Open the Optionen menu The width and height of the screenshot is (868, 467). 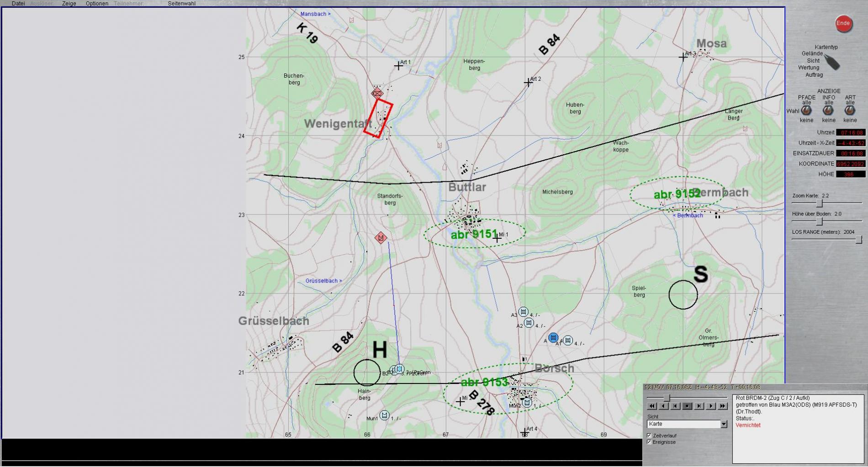click(97, 4)
